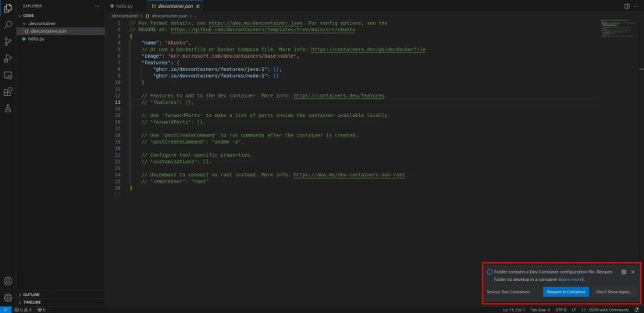This screenshot has height=313, width=644.
Task: Click the node:1 feature line
Action: point(216,76)
